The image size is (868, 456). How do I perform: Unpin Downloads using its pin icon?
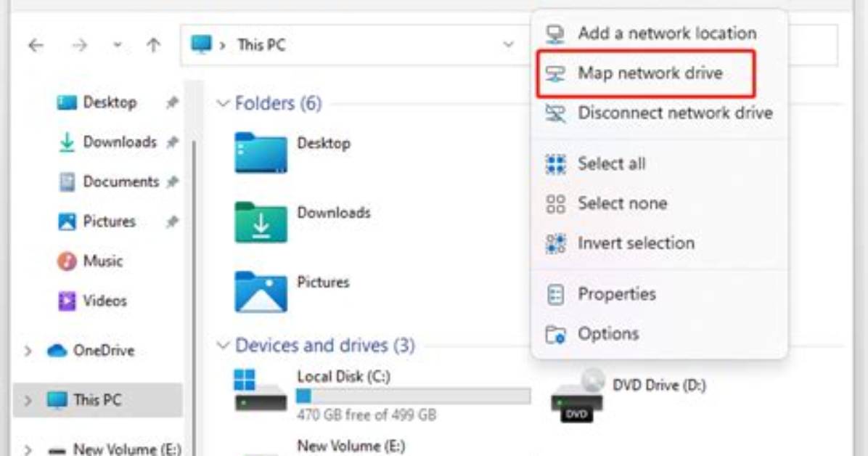tap(172, 142)
